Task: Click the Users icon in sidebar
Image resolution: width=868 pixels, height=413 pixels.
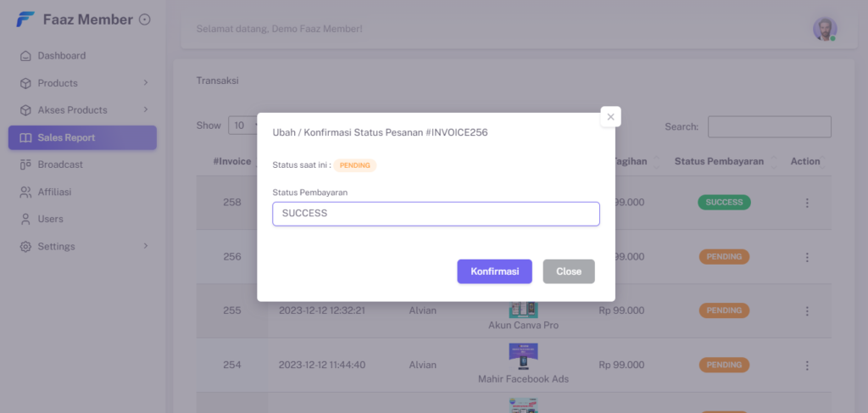Action: click(25, 219)
